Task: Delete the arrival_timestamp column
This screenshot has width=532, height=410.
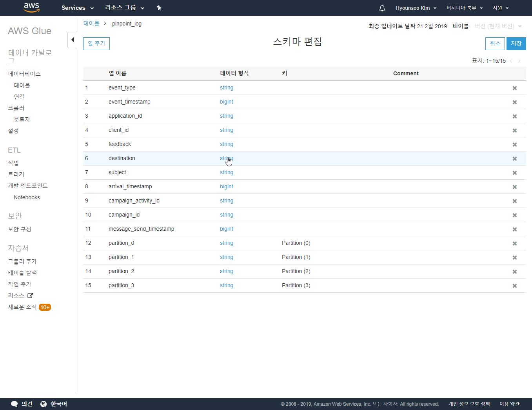Action: tap(515, 187)
